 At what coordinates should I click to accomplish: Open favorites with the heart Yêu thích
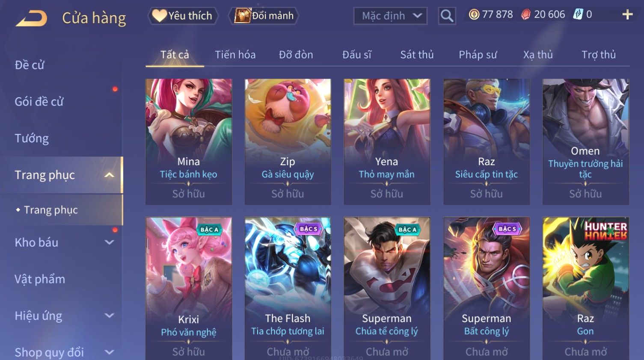(x=183, y=16)
